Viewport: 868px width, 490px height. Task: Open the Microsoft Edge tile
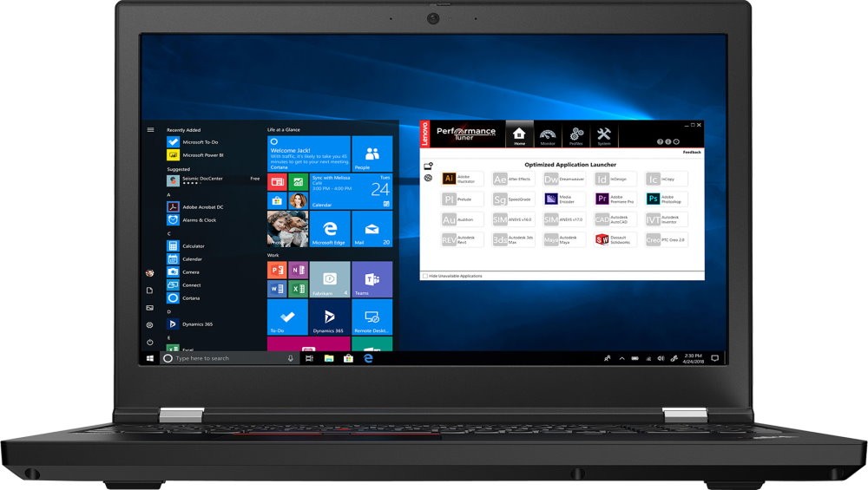330,229
